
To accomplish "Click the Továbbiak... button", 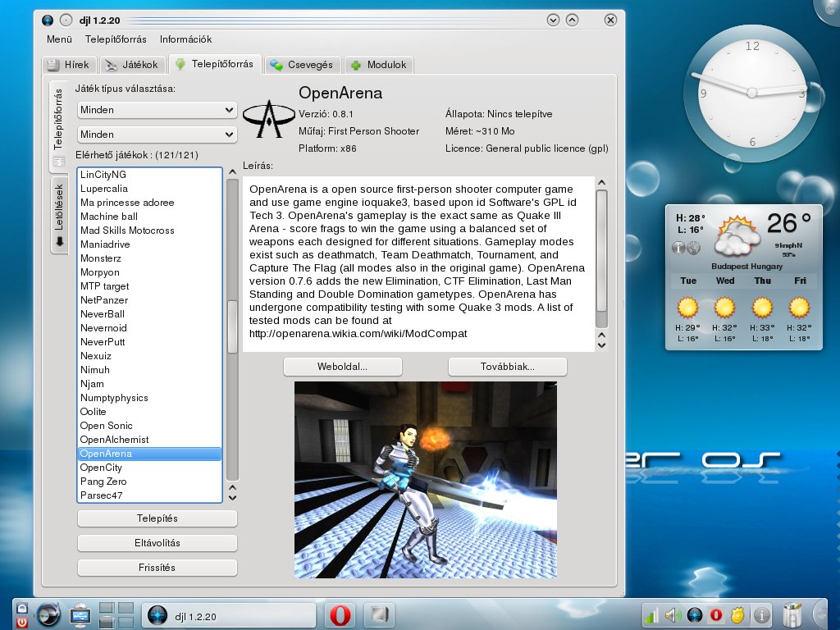I will pos(507,367).
